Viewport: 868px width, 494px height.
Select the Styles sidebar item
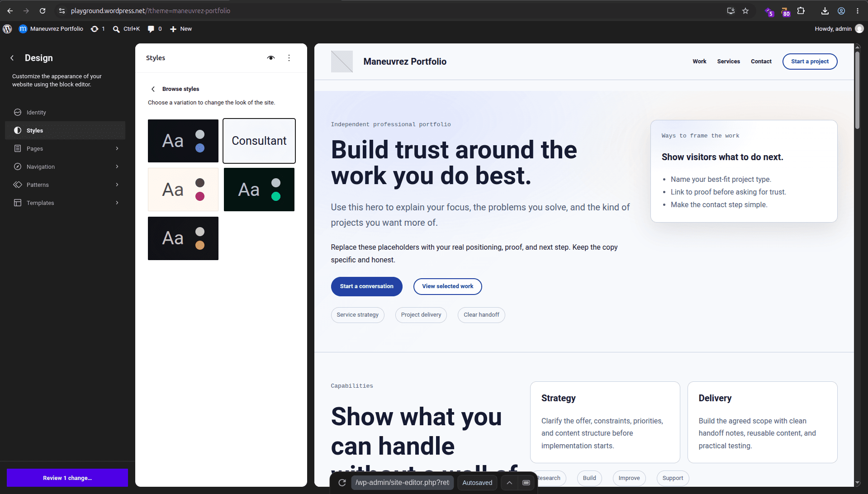tap(65, 130)
